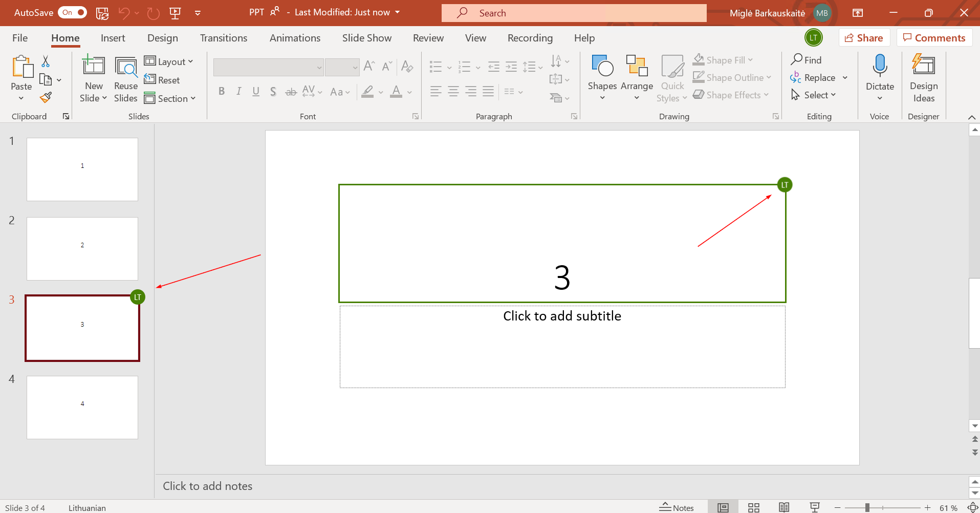Click the Cut scissors icon
Image resolution: width=980 pixels, height=513 pixels.
pyautogui.click(x=46, y=61)
